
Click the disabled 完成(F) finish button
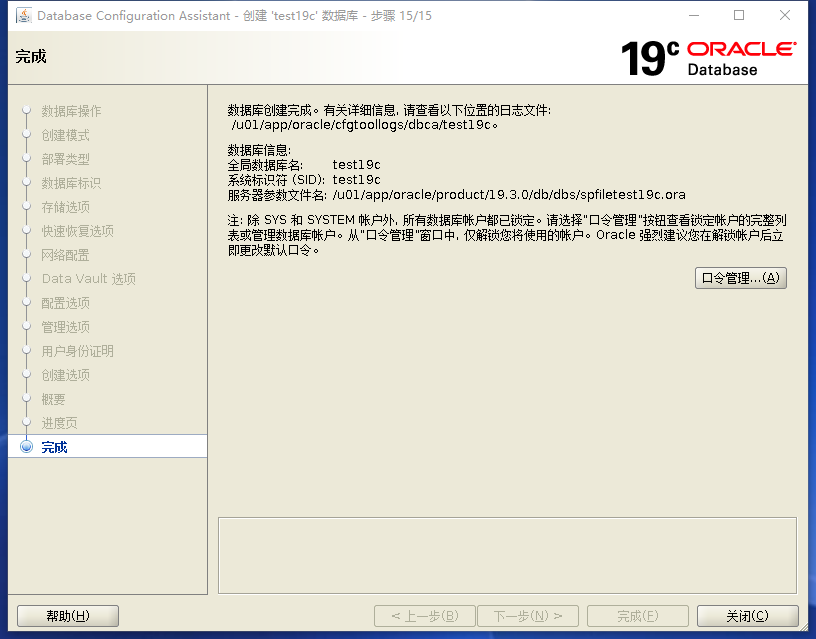pyautogui.click(x=638, y=616)
